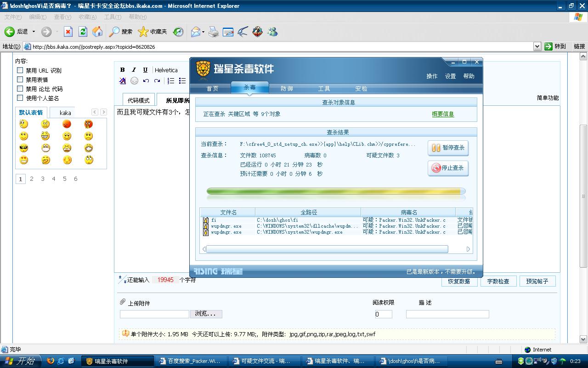Image resolution: width=588 pixels, height=368 pixels.
Task: Open the 操作 menu in Rising
Action: click(432, 76)
